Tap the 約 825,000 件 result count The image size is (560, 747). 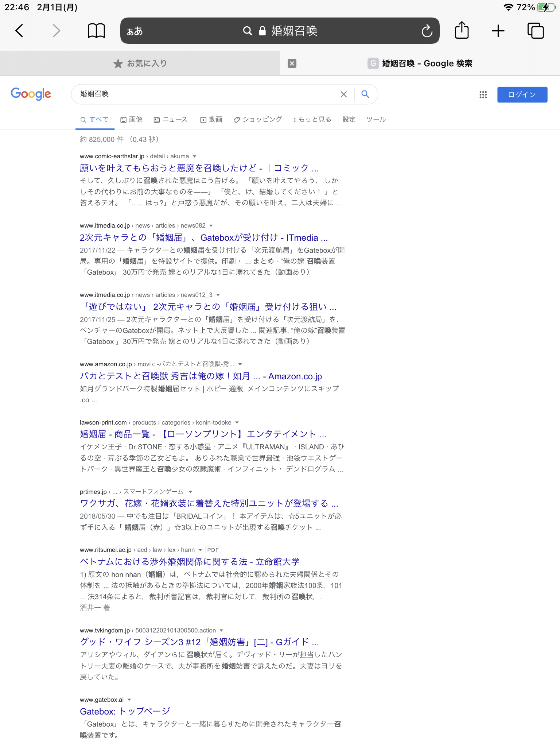click(102, 139)
